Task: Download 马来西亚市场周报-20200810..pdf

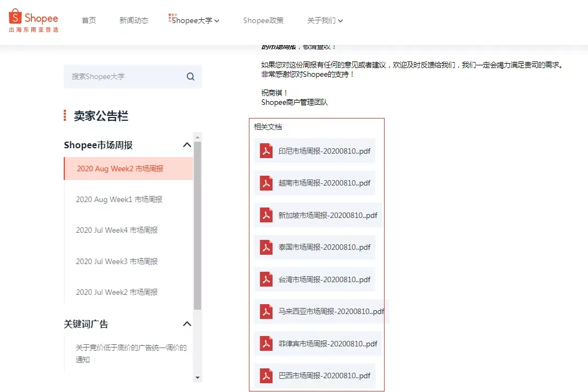Action: click(x=321, y=311)
